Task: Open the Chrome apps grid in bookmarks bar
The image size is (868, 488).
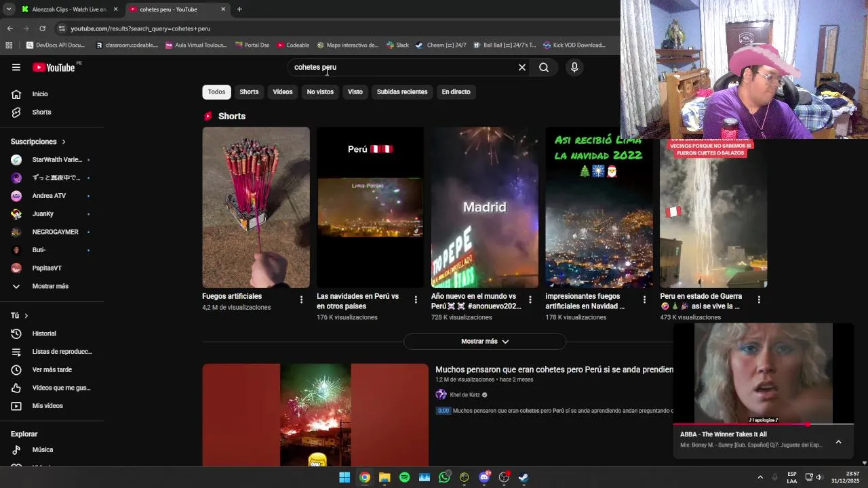Action: (x=9, y=45)
